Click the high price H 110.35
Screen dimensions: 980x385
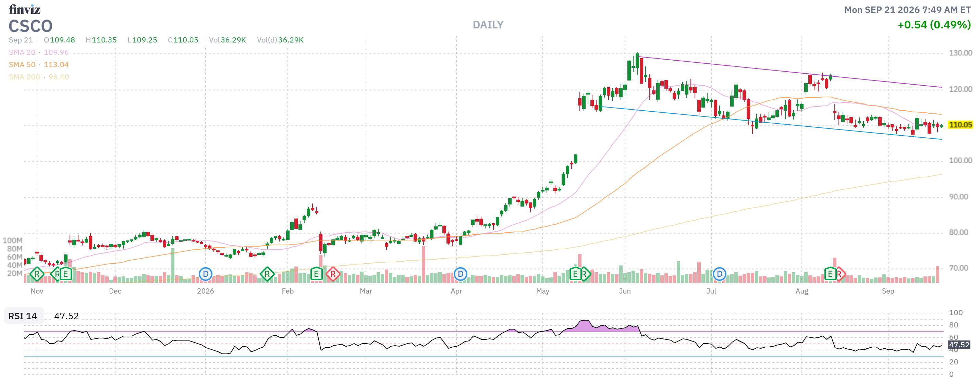point(101,40)
